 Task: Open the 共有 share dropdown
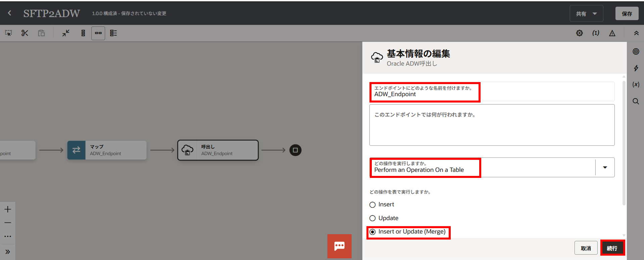(586, 14)
